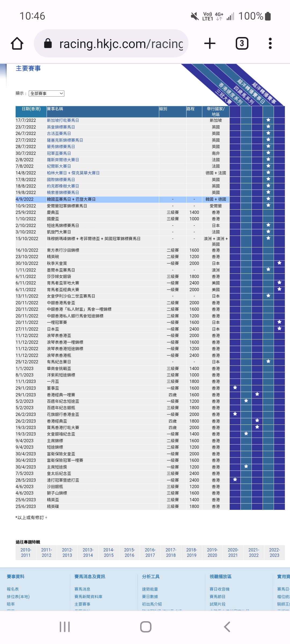Open 羅斯齊爾德大賽日 link
This screenshot has height=644, width=290.
pyautogui.click(x=63, y=160)
